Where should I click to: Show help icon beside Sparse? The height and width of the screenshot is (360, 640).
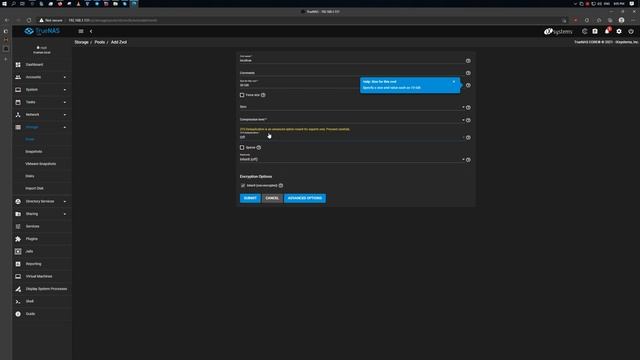point(259,148)
